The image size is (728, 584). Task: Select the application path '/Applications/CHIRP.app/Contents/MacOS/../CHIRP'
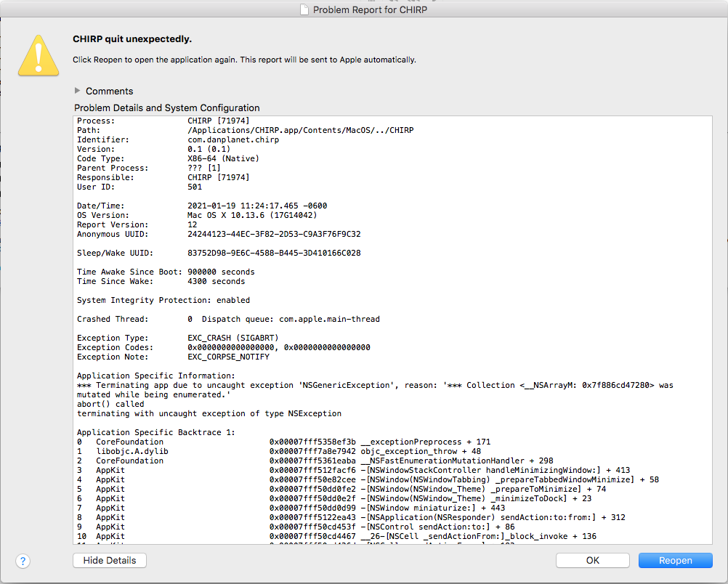[x=300, y=131]
